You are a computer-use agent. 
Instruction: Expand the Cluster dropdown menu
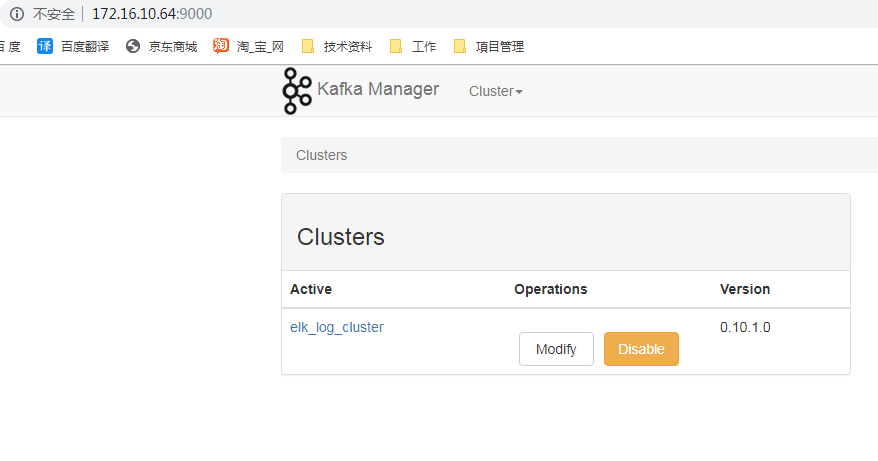tap(496, 91)
